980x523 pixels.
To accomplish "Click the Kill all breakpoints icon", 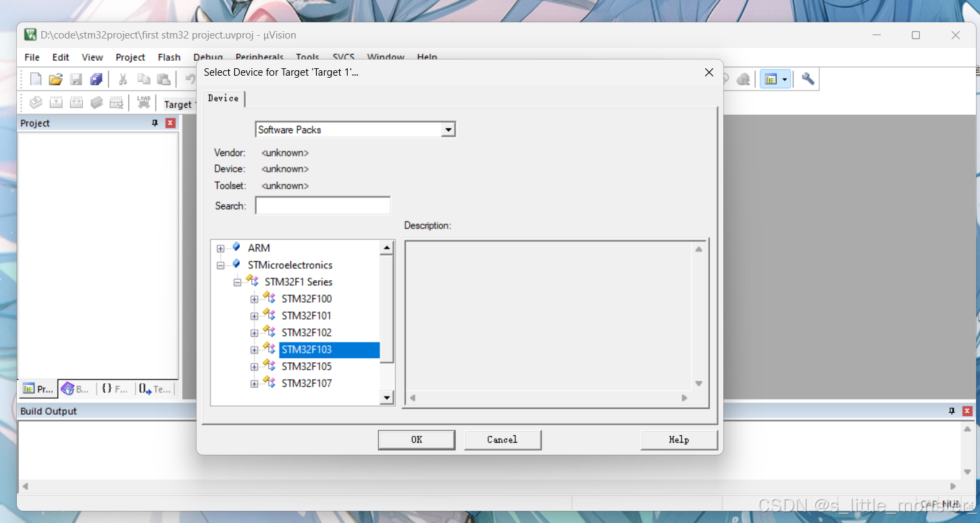I will click(744, 80).
